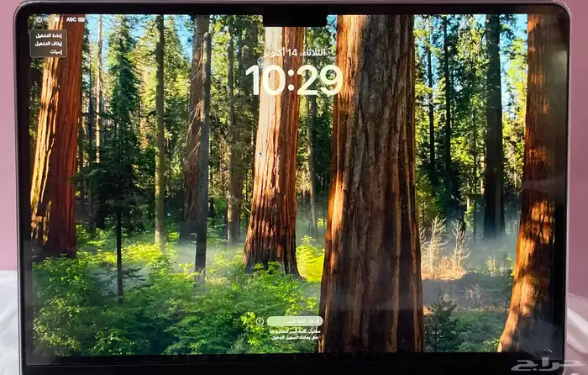This screenshot has height=375, width=588.
Task: Click the large sequoia trunk right of the clock
Action: click(x=370, y=185)
